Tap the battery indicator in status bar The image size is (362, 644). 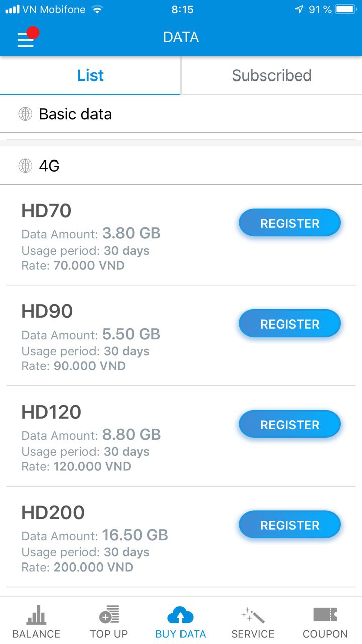click(x=345, y=10)
